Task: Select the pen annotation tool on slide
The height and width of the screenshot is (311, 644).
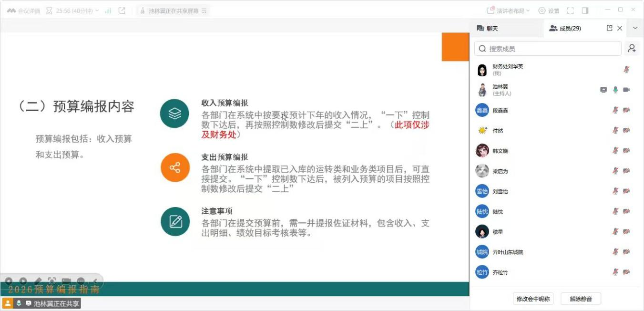Action: click(x=38, y=281)
